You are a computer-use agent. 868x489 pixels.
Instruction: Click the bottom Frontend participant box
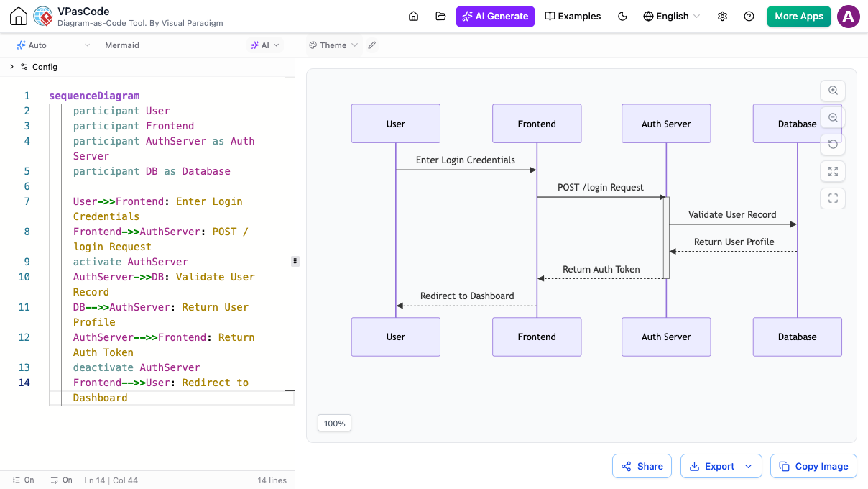click(x=537, y=337)
